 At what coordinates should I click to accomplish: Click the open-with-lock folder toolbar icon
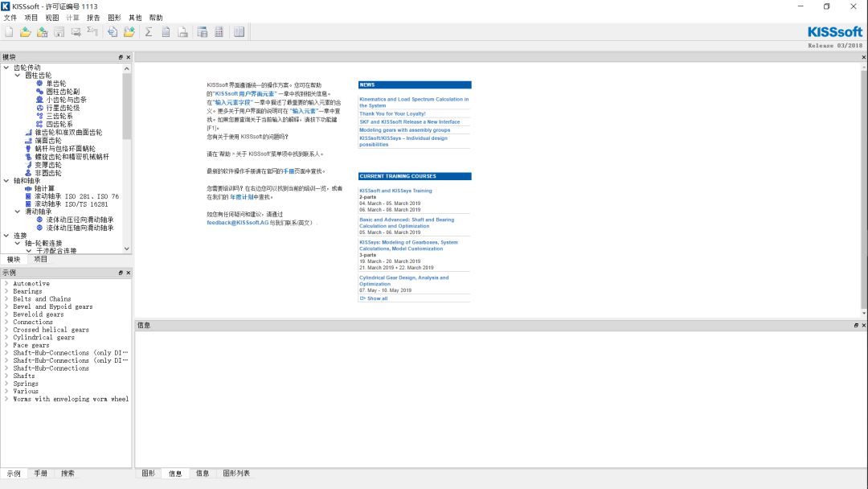[x=42, y=32]
